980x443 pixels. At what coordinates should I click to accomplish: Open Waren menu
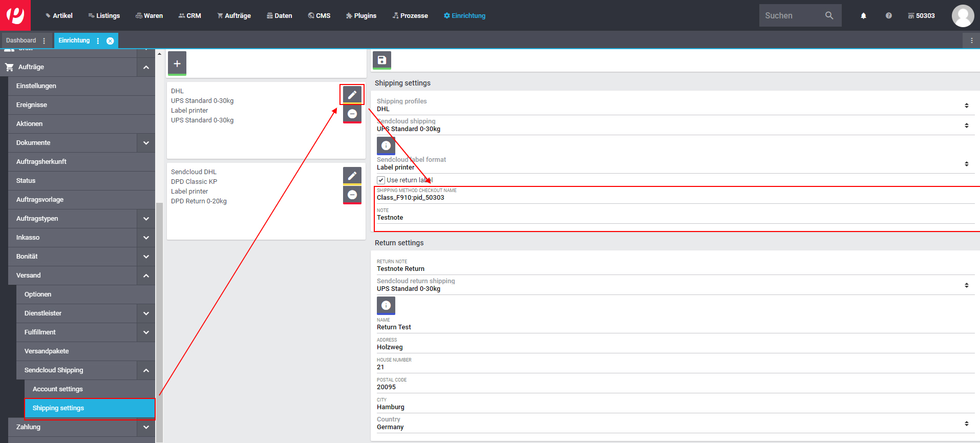[x=149, y=16]
